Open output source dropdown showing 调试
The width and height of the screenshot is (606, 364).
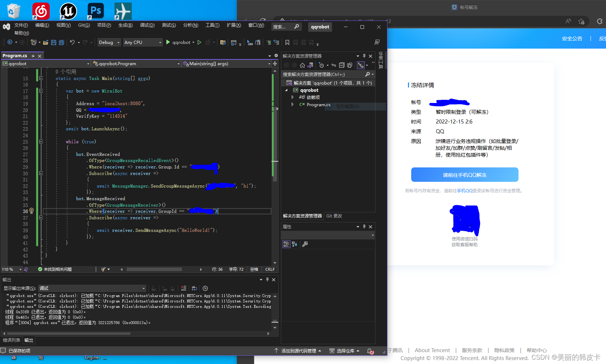[92, 288]
